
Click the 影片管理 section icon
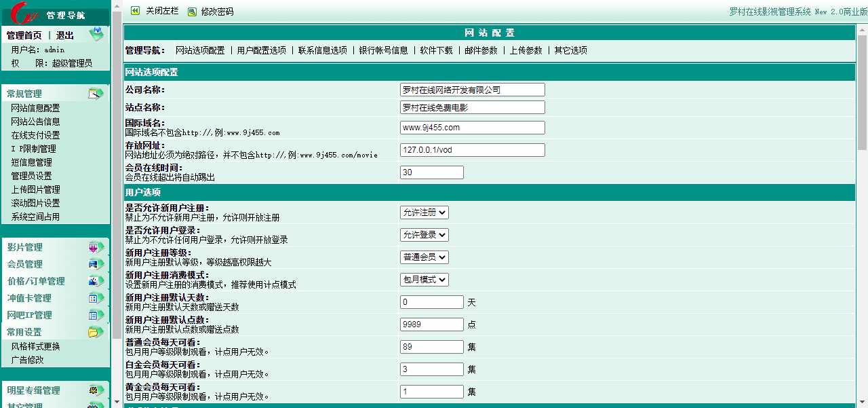[96, 247]
